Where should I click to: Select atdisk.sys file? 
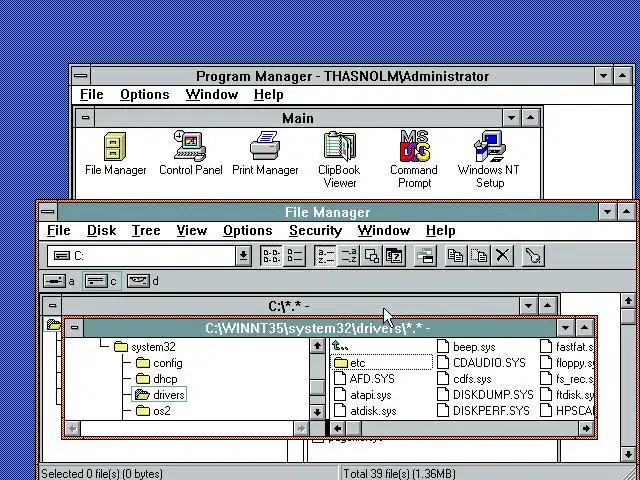pyautogui.click(x=365, y=411)
